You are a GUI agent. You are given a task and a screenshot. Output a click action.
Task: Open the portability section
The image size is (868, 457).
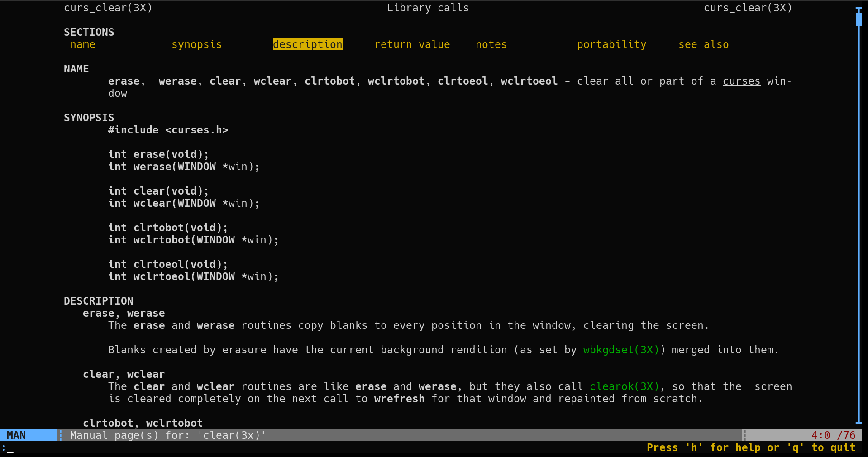pyautogui.click(x=611, y=44)
